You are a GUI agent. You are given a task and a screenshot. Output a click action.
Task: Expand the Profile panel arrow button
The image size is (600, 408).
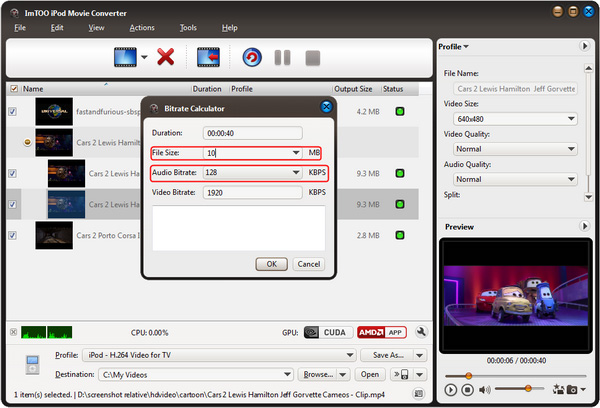[584, 46]
